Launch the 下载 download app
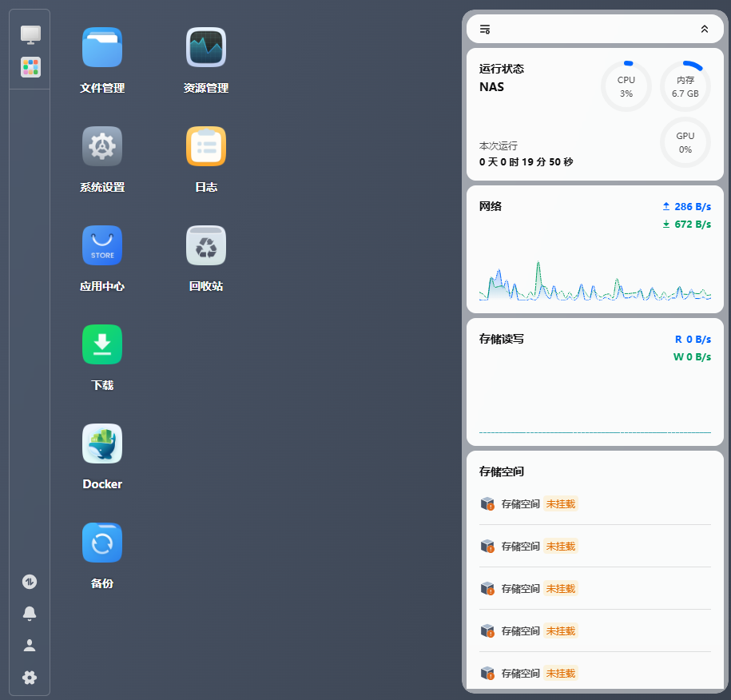The image size is (731, 700). coord(102,344)
